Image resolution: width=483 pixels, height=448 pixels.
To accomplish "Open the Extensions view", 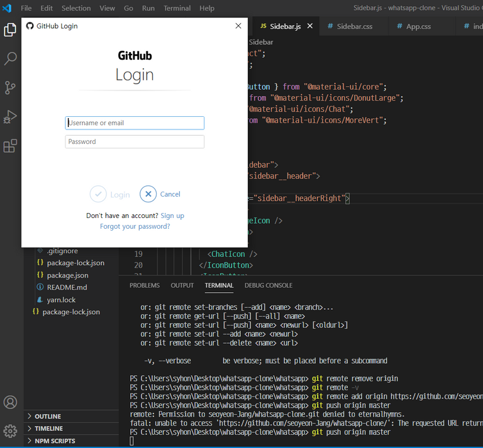I will (x=10, y=146).
